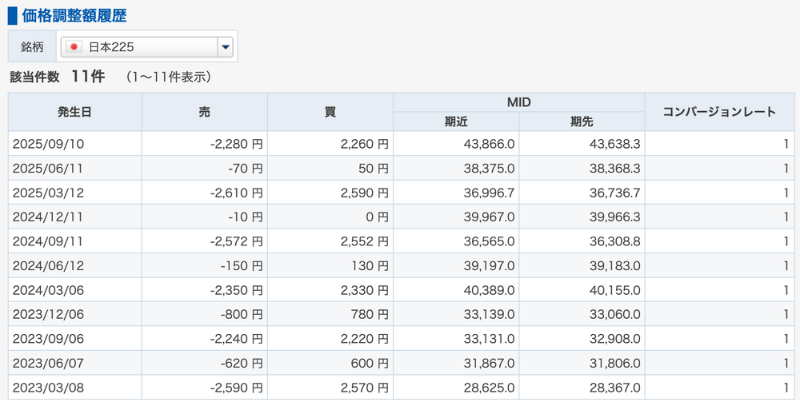Click the 期近 sub-column header

point(456,122)
